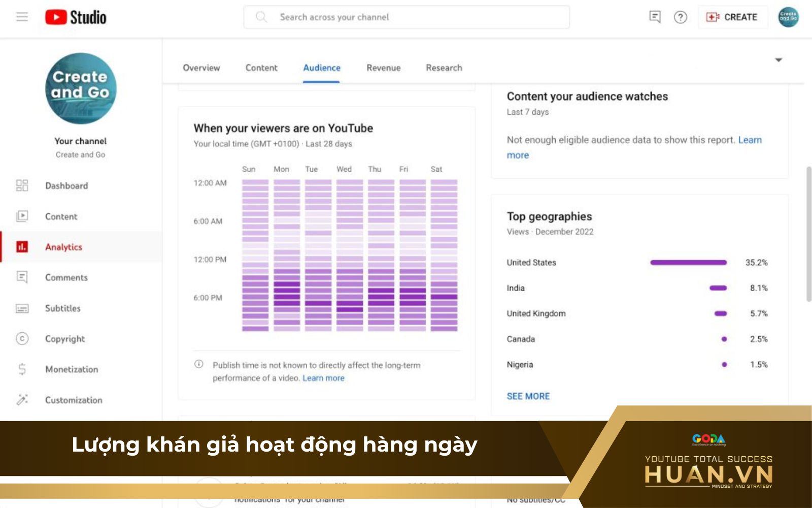This screenshot has height=508, width=812.
Task: Click the Customization wand icon
Action: [x=22, y=400]
